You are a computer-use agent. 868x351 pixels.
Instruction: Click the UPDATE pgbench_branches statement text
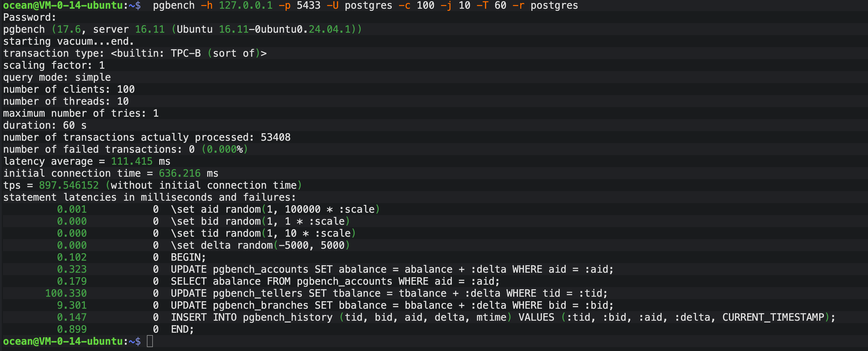[x=392, y=305]
